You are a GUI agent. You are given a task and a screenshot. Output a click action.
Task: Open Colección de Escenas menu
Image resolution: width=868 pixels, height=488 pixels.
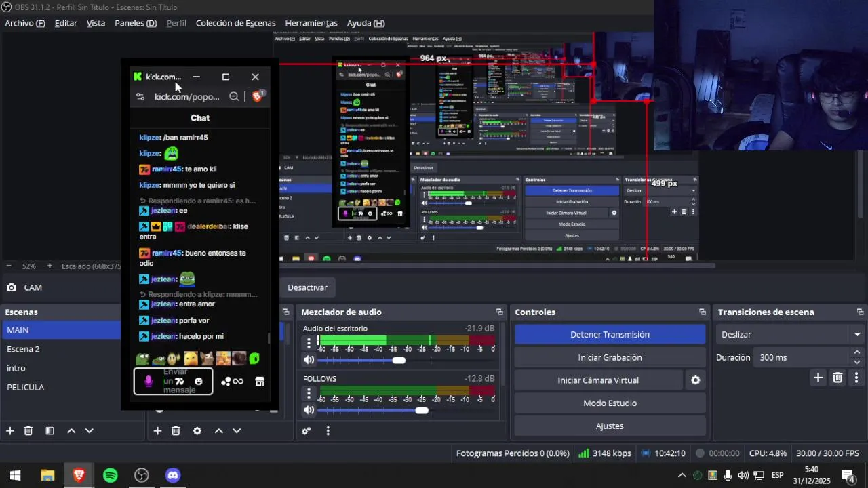235,23
